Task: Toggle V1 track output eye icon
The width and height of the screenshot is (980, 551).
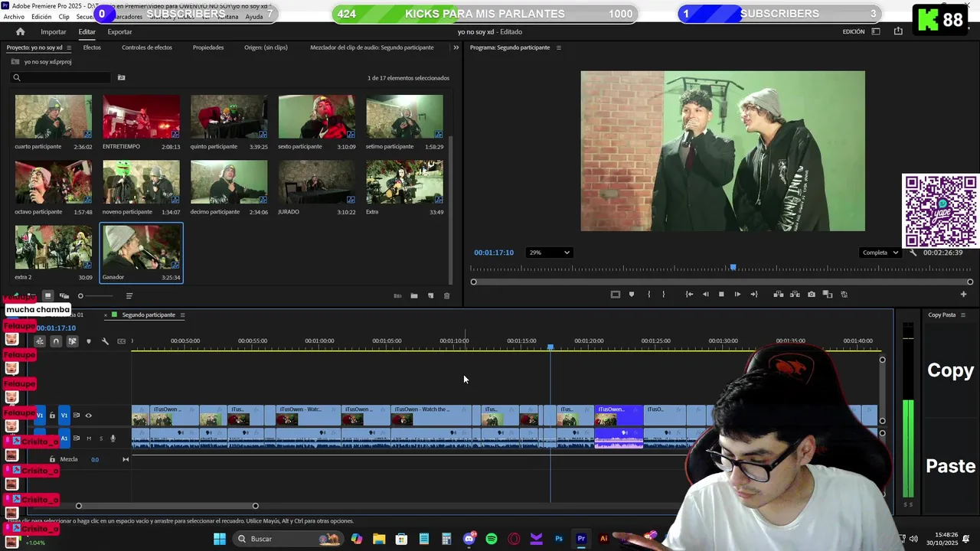Action: (x=88, y=416)
